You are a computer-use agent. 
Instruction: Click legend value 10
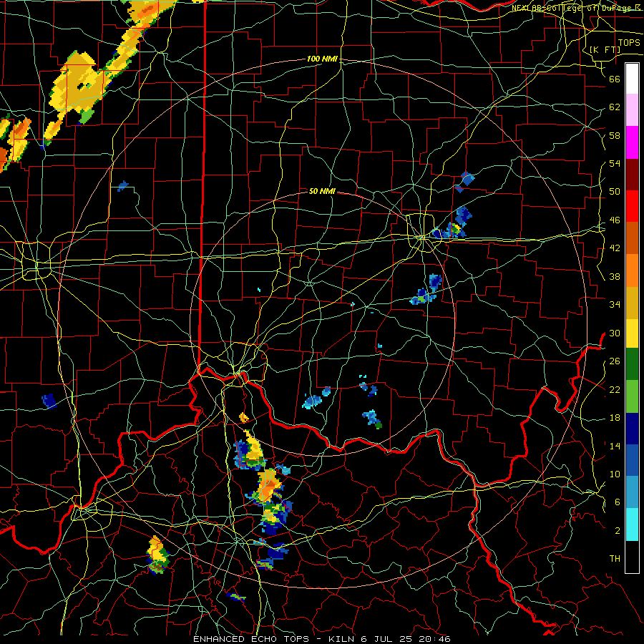615,474
